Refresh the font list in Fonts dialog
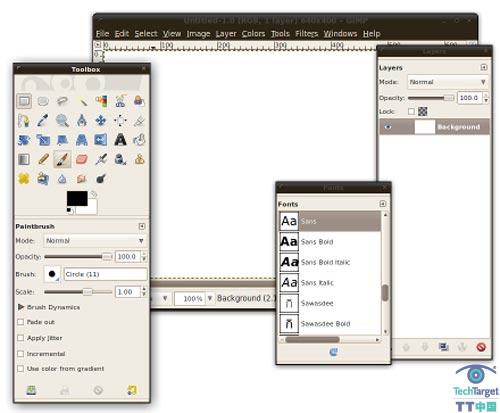The width and height of the screenshot is (500, 413). pyautogui.click(x=334, y=352)
